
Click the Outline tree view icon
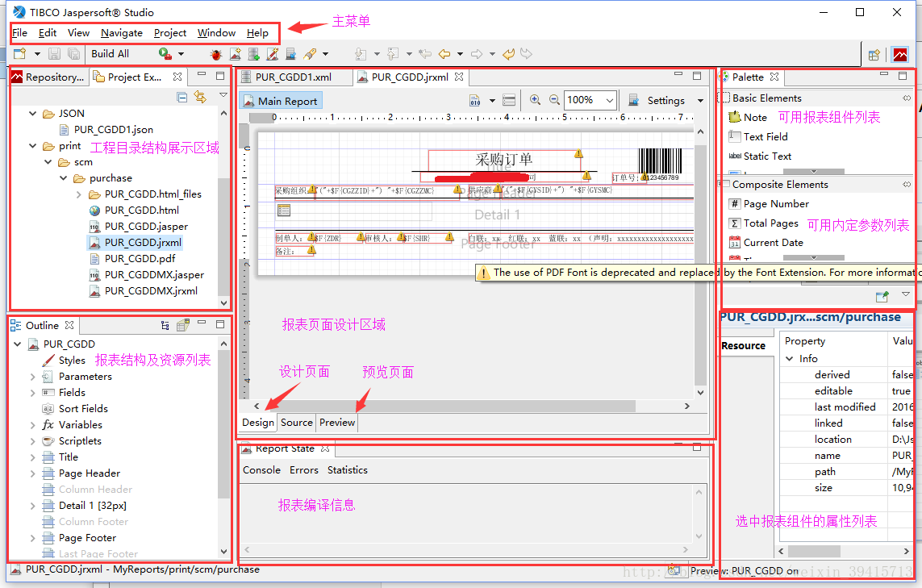tap(165, 325)
